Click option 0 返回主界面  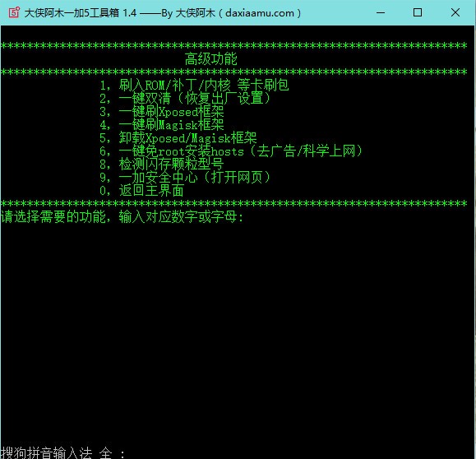click(141, 191)
